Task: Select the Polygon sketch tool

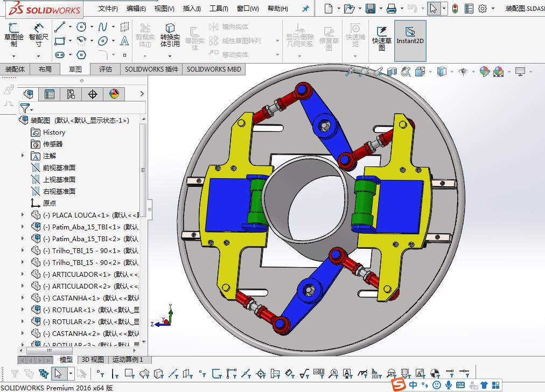Action: pos(81,55)
